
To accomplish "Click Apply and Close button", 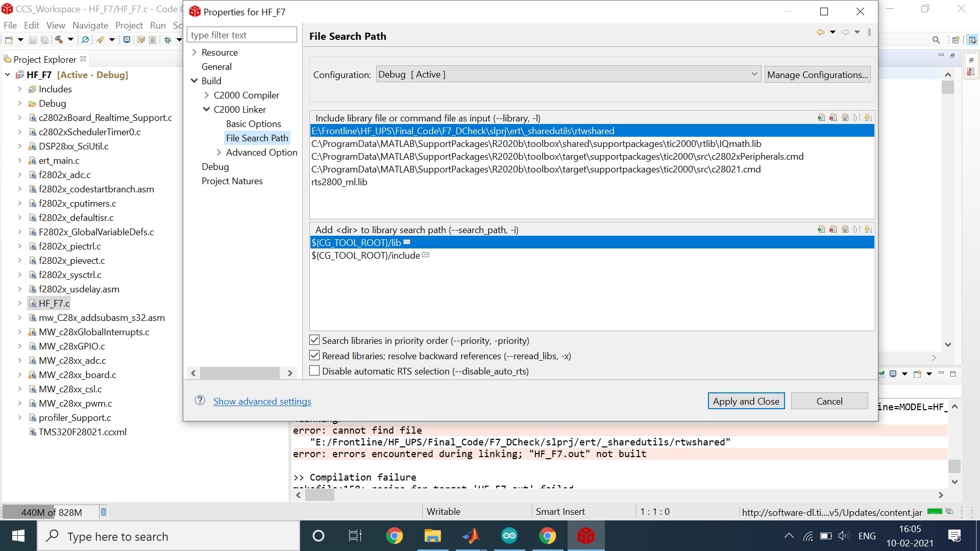I will pos(746,401).
